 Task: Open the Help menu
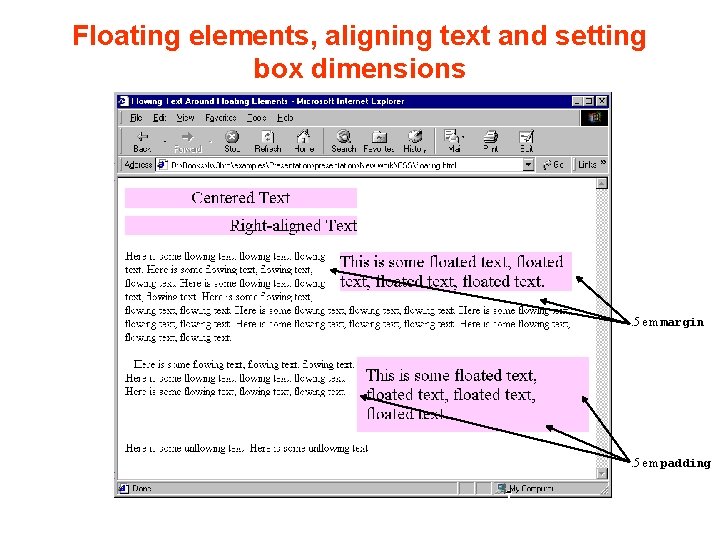click(285, 118)
